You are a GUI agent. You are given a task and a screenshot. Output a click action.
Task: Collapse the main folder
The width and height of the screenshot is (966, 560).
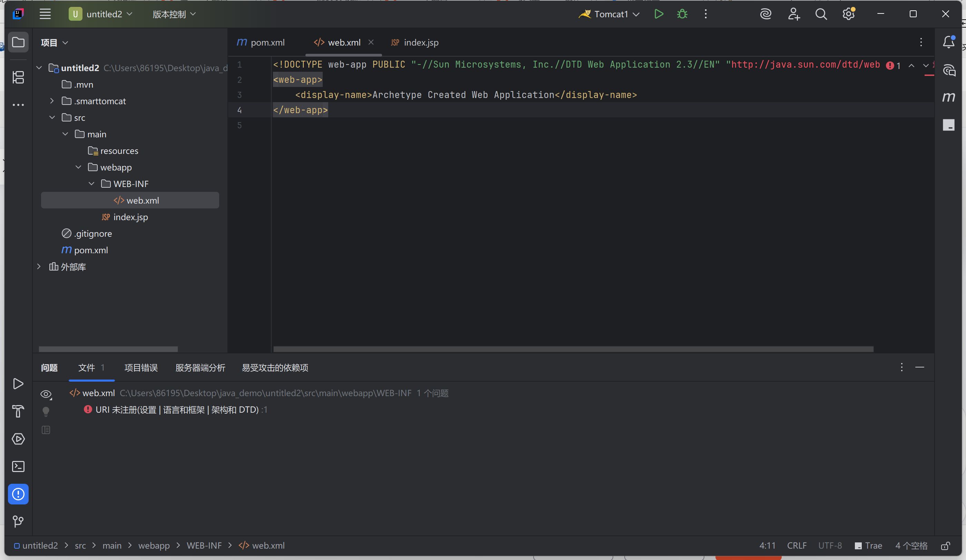coord(65,134)
